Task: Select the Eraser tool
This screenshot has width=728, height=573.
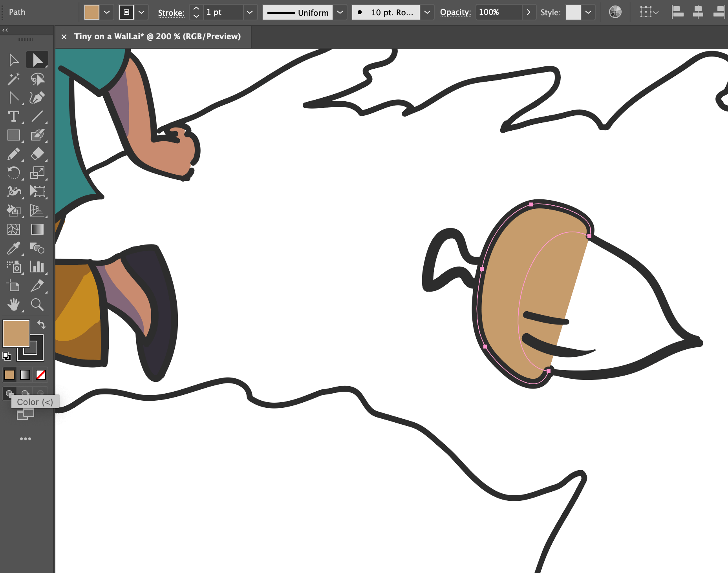Action: click(x=37, y=153)
